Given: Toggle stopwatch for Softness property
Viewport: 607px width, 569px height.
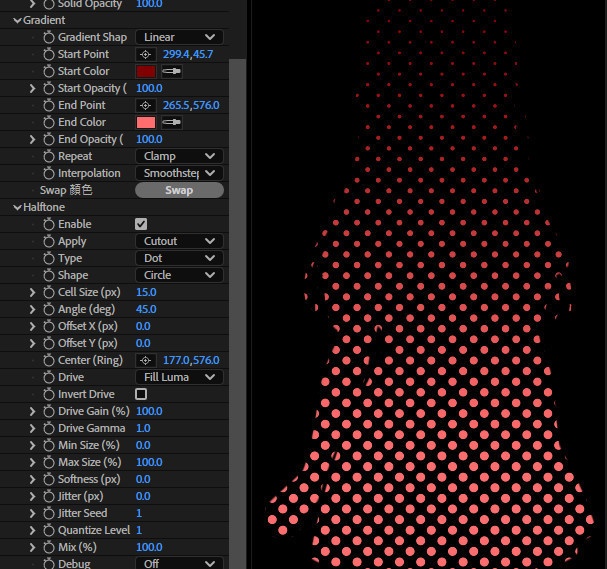Looking at the screenshot, I should click(x=49, y=480).
